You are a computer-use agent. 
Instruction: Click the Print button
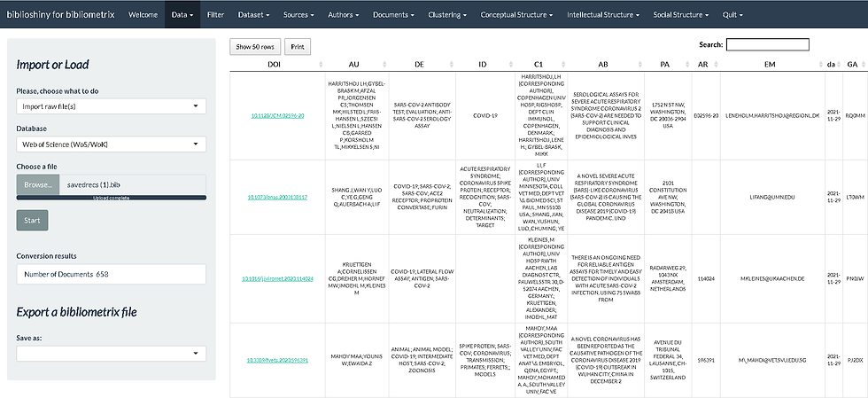(298, 47)
